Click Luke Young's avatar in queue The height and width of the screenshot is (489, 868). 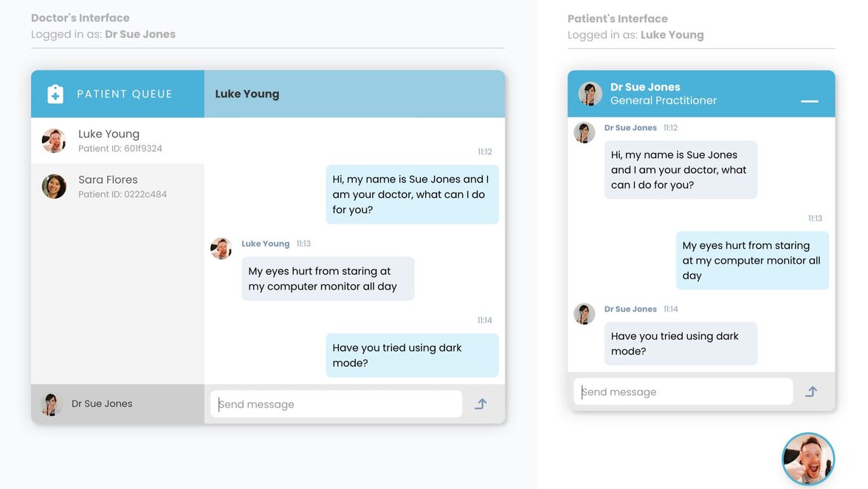54,140
